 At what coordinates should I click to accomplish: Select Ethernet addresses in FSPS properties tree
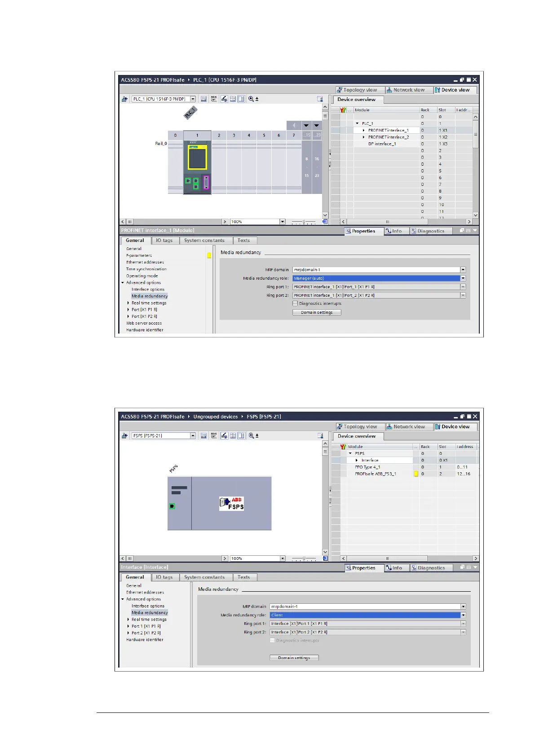pos(145,593)
